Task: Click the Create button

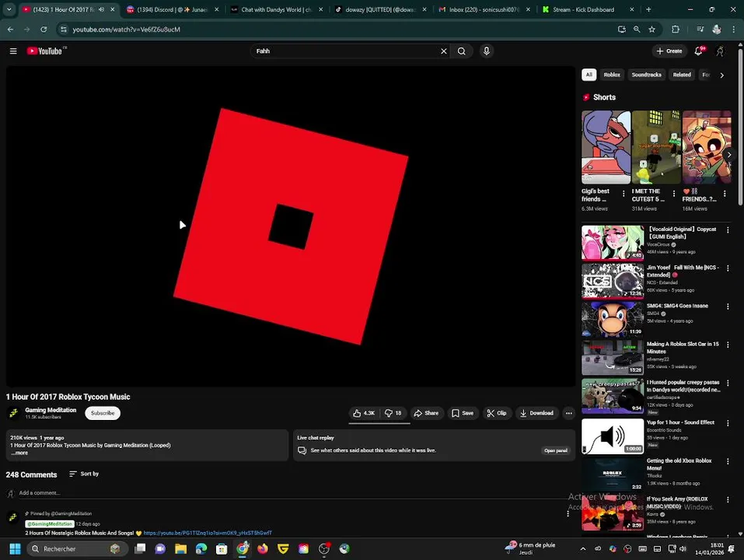Action: click(x=669, y=51)
